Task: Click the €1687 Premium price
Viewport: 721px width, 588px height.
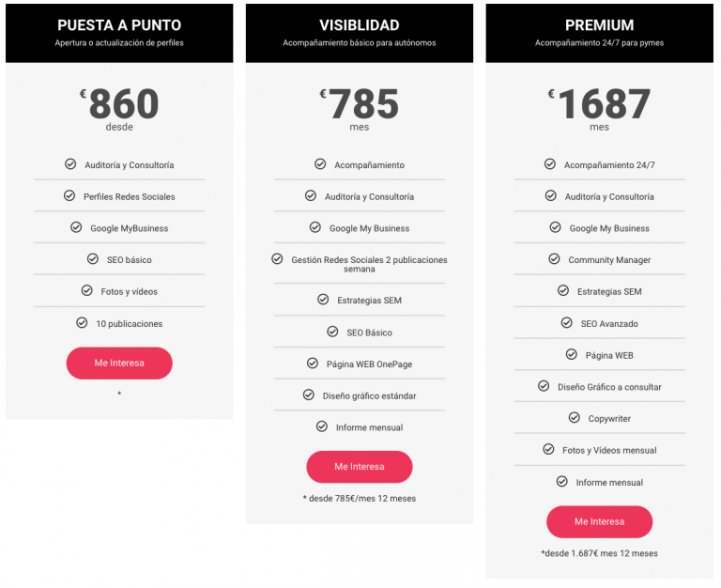Action: 599,104
